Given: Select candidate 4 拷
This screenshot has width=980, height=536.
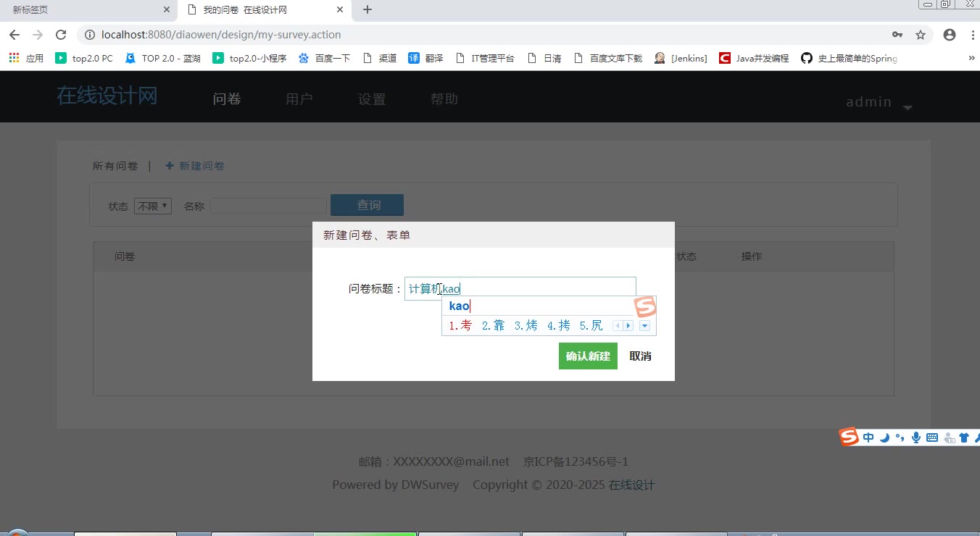Looking at the screenshot, I should coord(559,326).
